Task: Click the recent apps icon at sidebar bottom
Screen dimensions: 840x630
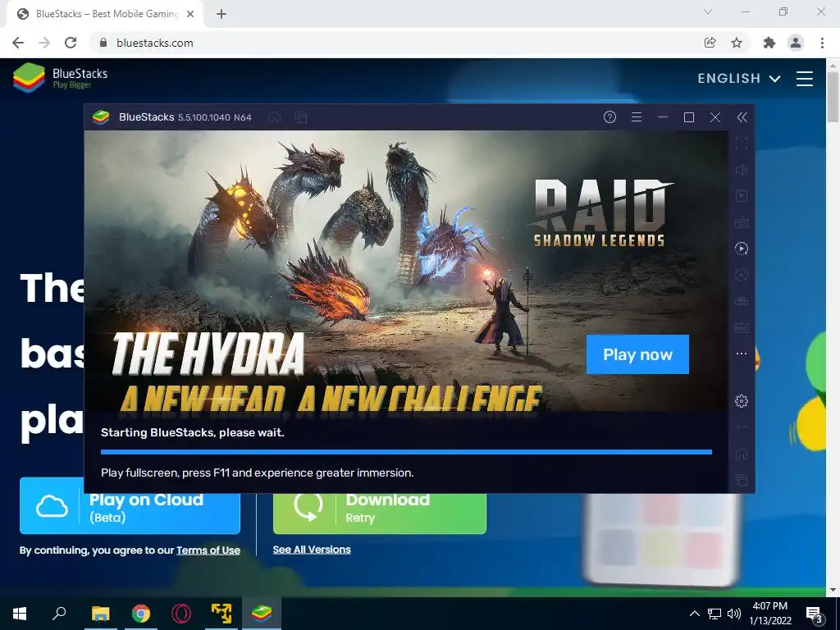Action: [742, 480]
